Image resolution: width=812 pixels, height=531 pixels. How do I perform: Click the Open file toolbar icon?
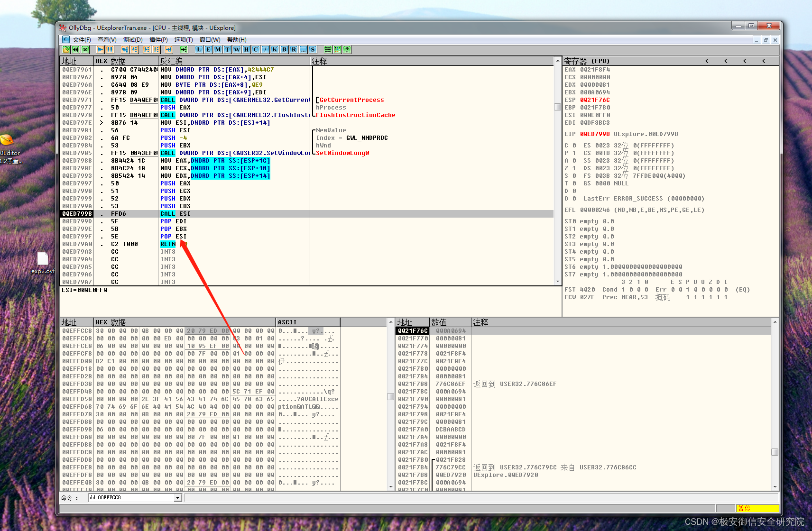coord(66,49)
